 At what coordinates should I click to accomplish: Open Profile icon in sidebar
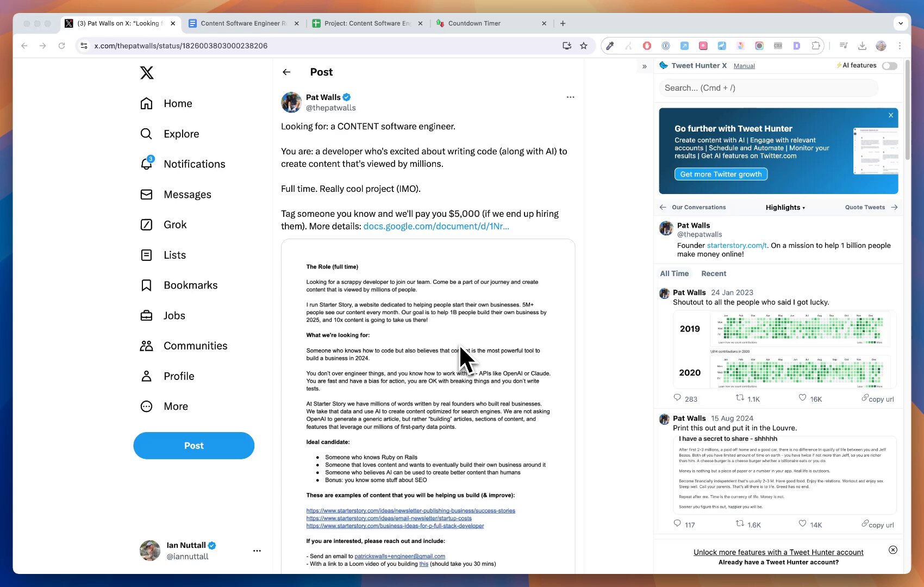point(146,376)
